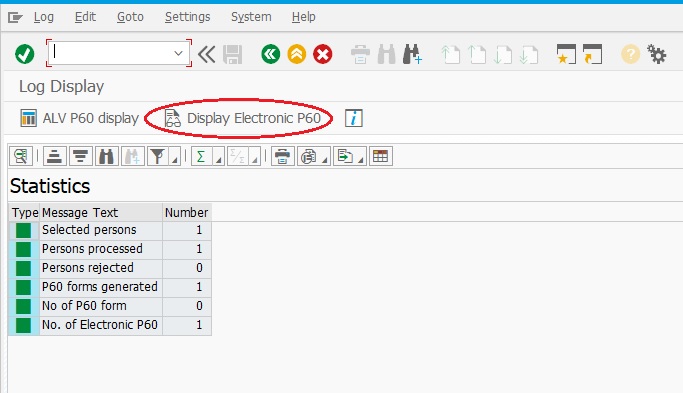Sort in descending order icon
683x393 pixels.
(81, 156)
